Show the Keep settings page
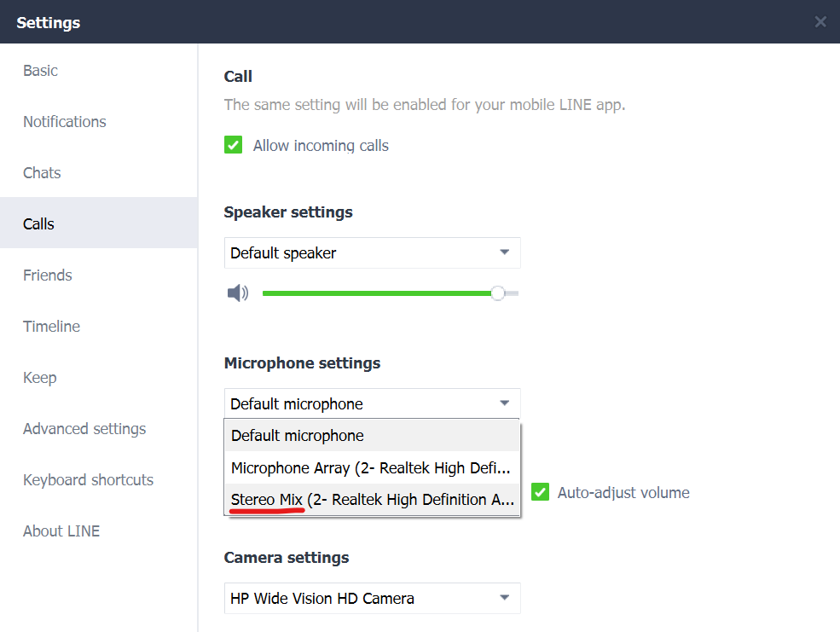Viewport: 840px width, 632px height. 40,378
